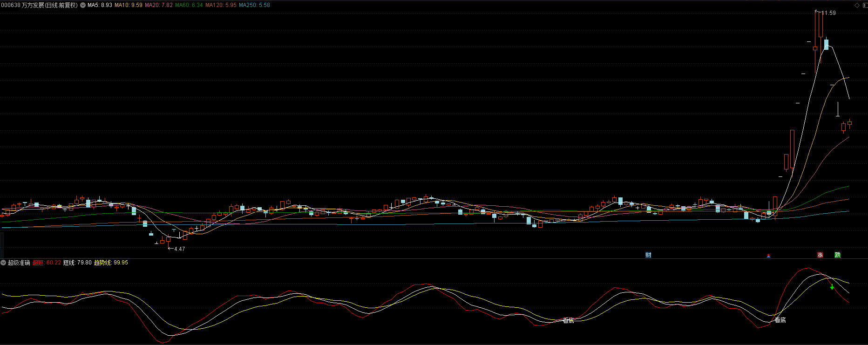
Task: Click the tallest red candlestick at the 11.59 peak
Action: [820, 23]
